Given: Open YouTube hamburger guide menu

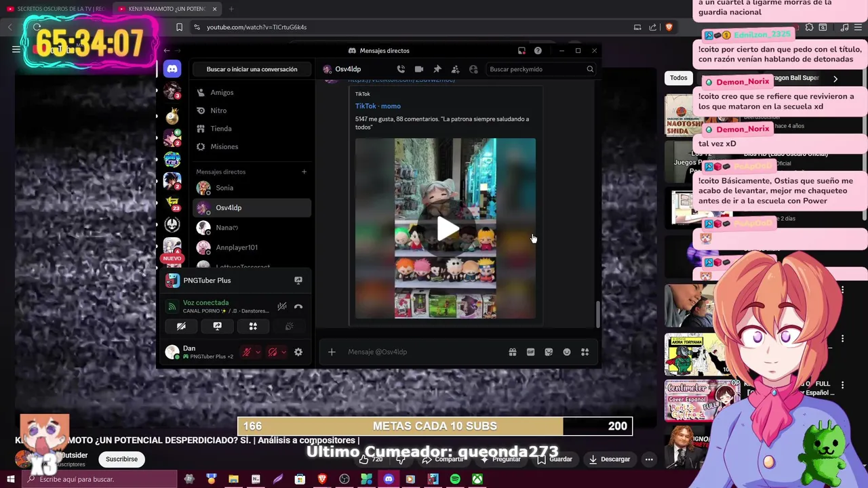Looking at the screenshot, I should pyautogui.click(x=16, y=49).
